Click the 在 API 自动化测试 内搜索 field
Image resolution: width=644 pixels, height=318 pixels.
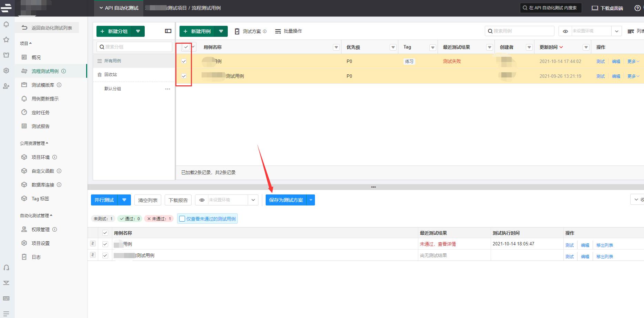551,8
